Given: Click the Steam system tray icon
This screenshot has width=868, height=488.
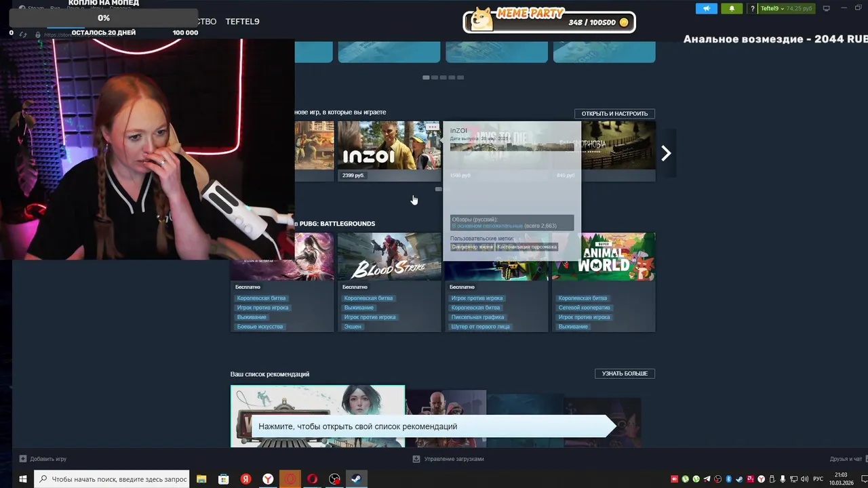Looking at the screenshot, I should coord(739,479).
